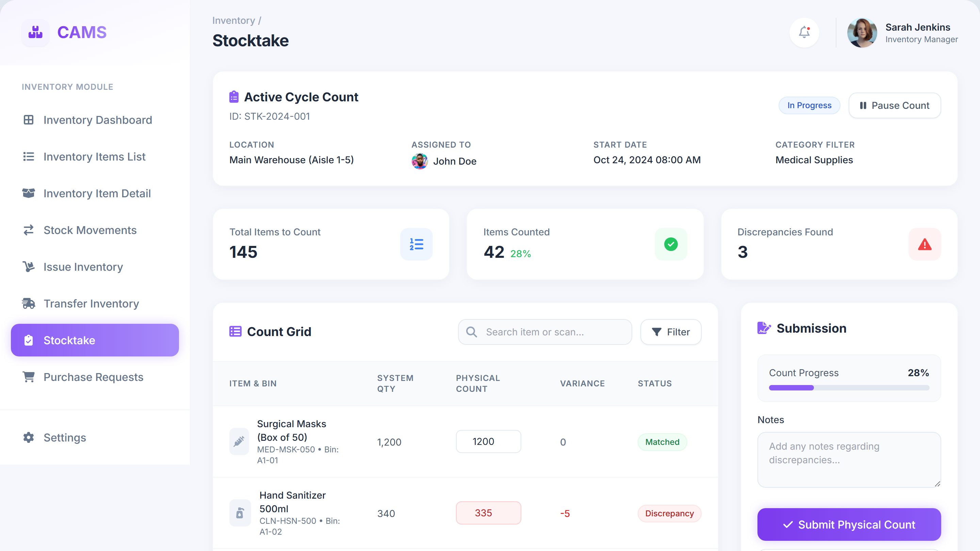Click the Surgical Masks item icon
The width and height of the screenshot is (980, 551).
[239, 441]
